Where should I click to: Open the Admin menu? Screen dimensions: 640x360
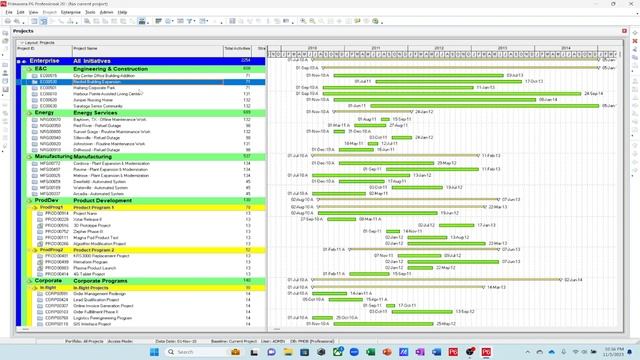pyautogui.click(x=107, y=12)
